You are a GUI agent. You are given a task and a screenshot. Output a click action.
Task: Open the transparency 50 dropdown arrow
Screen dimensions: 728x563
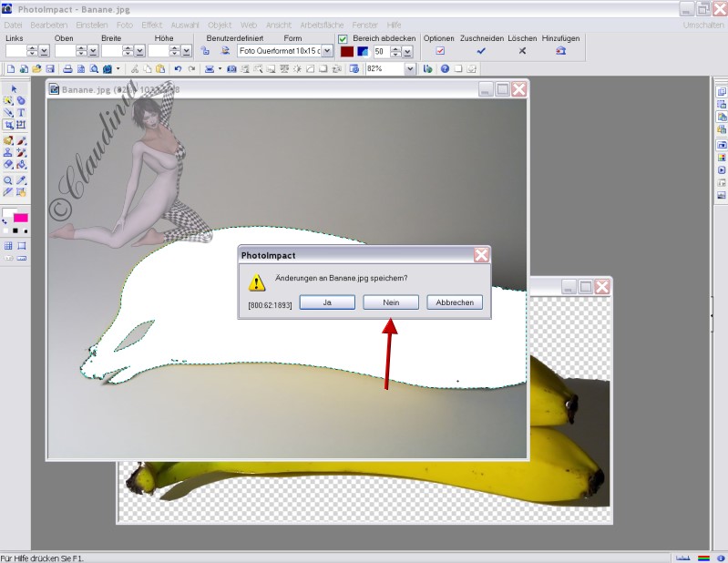pyautogui.click(x=407, y=51)
